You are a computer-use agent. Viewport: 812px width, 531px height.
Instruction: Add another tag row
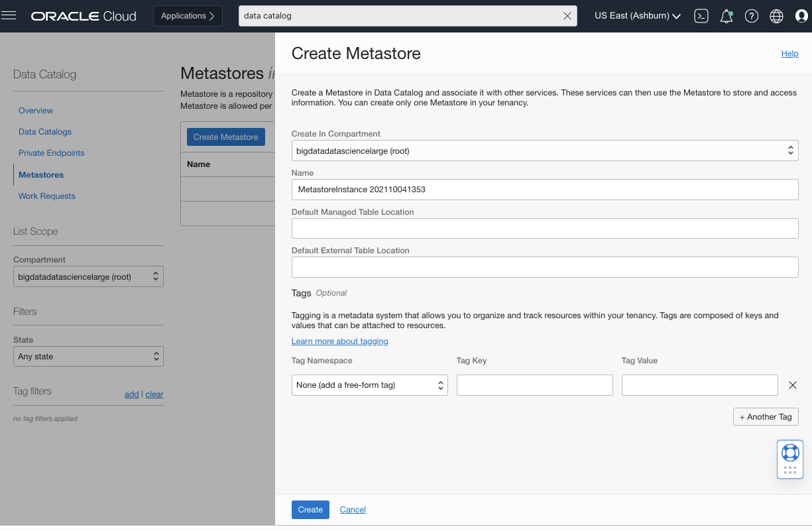[766, 416]
